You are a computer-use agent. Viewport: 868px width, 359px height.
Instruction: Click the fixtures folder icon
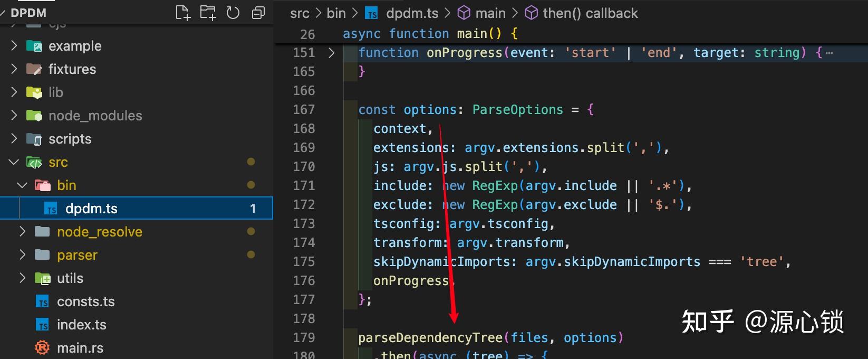(x=34, y=69)
